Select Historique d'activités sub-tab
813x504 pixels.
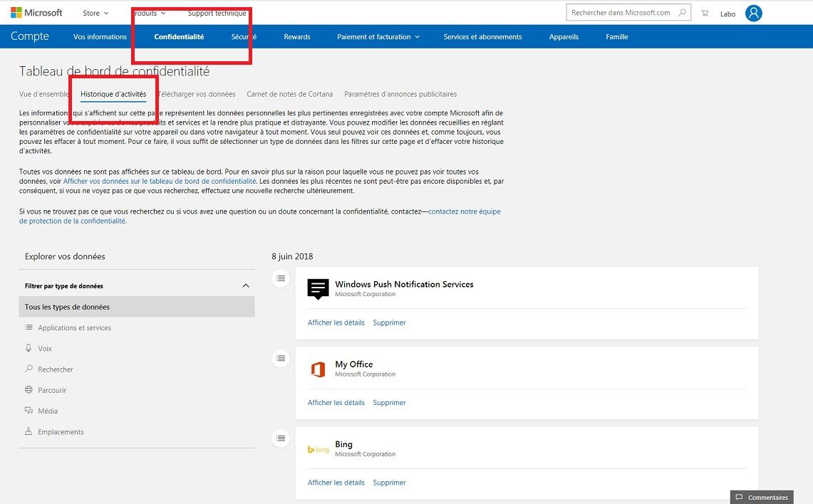pos(113,94)
